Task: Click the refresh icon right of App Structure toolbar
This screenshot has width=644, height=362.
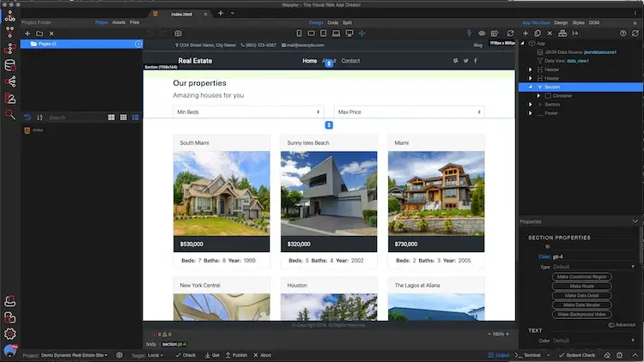Action: tap(635, 33)
